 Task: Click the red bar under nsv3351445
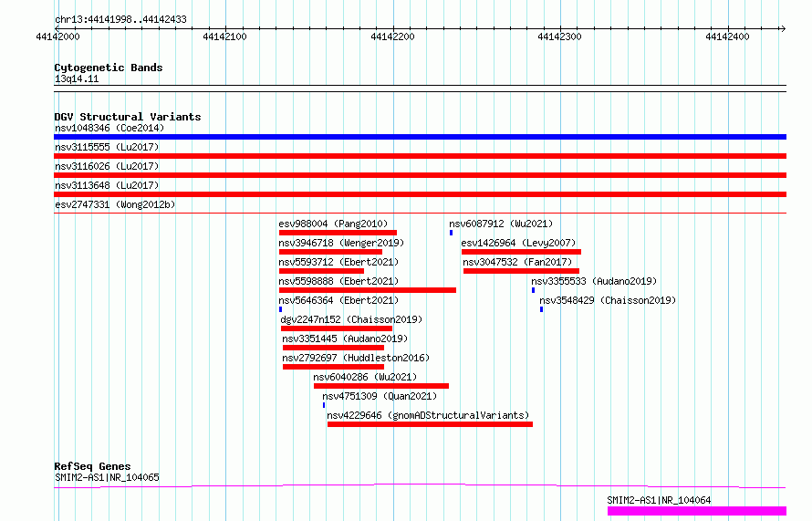[333, 348]
